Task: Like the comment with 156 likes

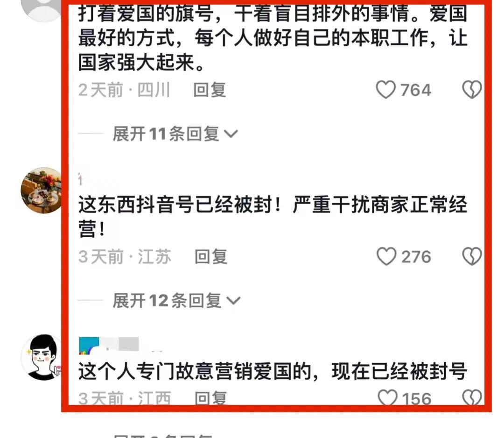Action: coord(387,398)
